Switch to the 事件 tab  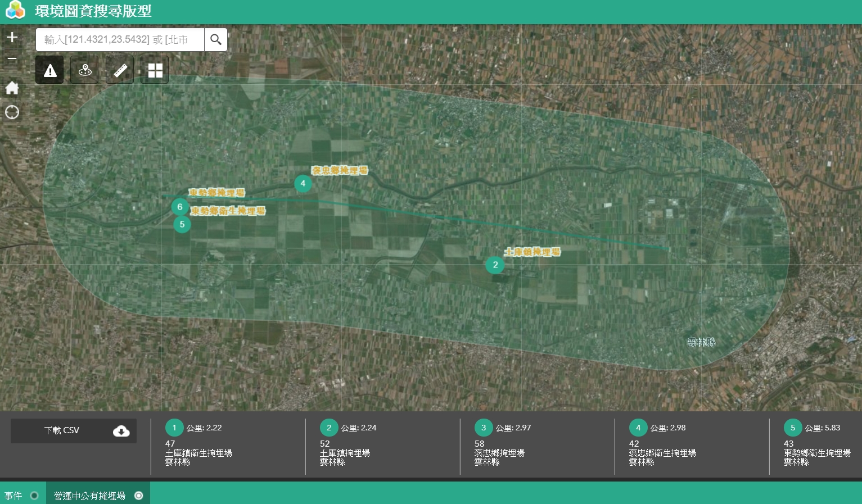(14, 496)
